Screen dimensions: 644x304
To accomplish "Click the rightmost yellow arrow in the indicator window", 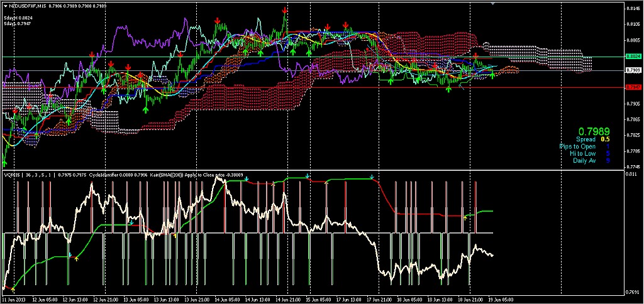I will 465,217.
